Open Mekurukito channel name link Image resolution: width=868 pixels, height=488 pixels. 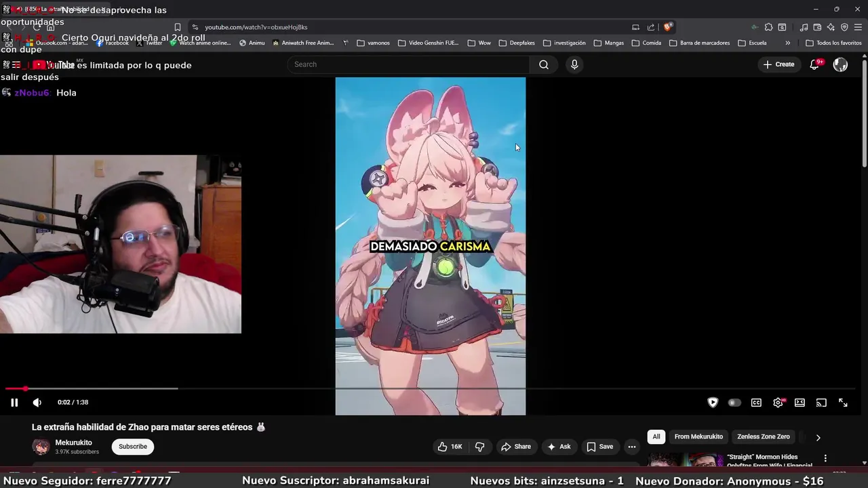tap(73, 443)
